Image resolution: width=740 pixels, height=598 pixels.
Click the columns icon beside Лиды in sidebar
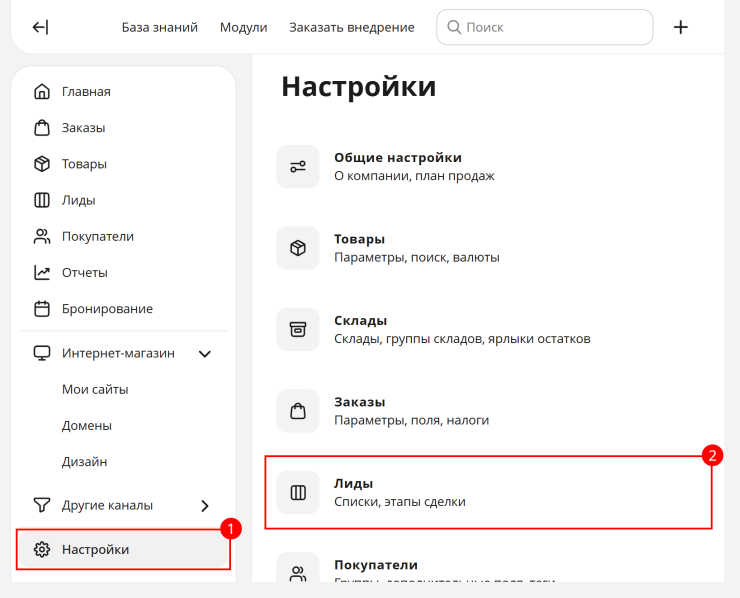42,200
